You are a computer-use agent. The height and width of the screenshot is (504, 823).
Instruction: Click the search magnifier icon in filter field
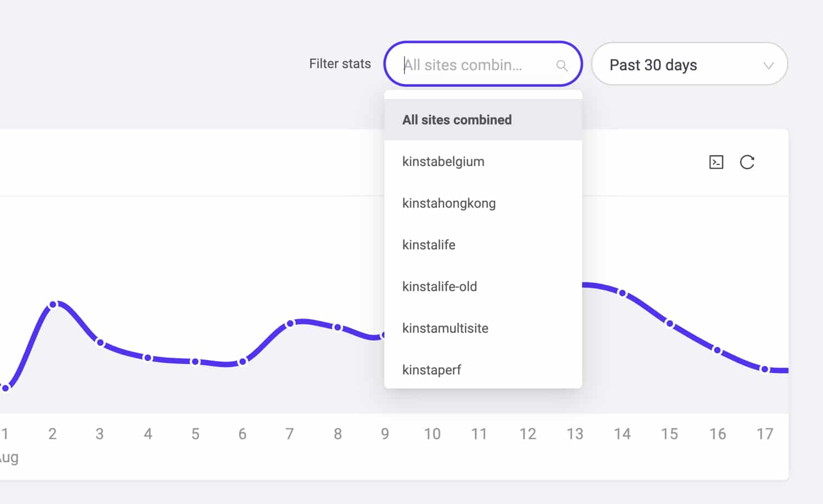click(x=562, y=65)
